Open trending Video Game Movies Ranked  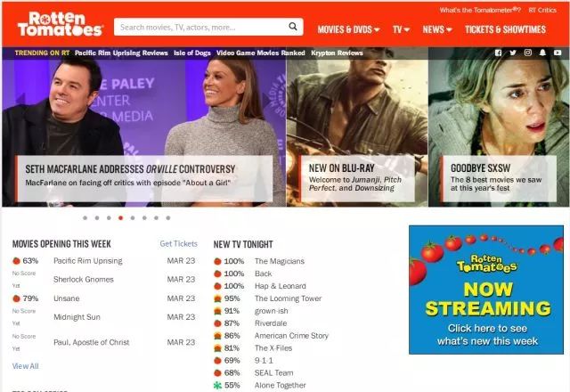(261, 53)
